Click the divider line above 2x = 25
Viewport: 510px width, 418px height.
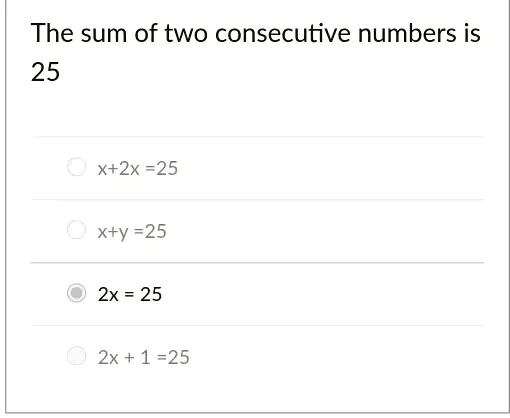click(257, 263)
